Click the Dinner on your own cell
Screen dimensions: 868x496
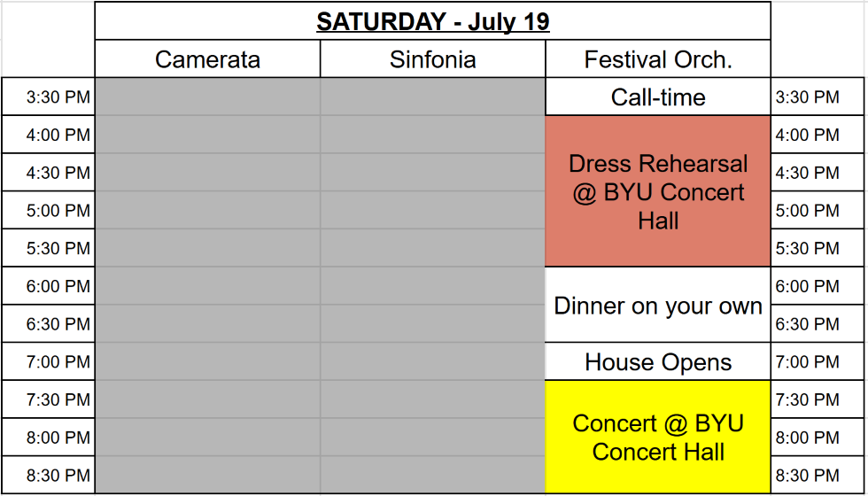[x=657, y=305]
